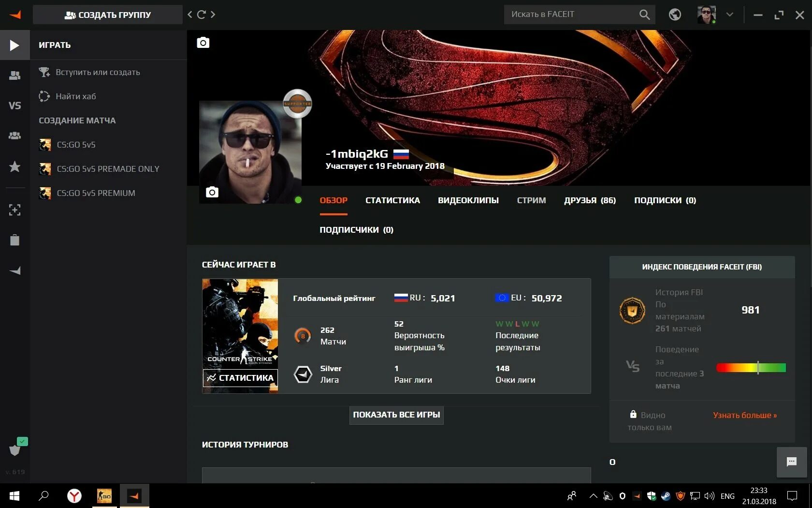Open the VS sidebar section
Viewport: 812px width, 508px height.
tap(14, 105)
